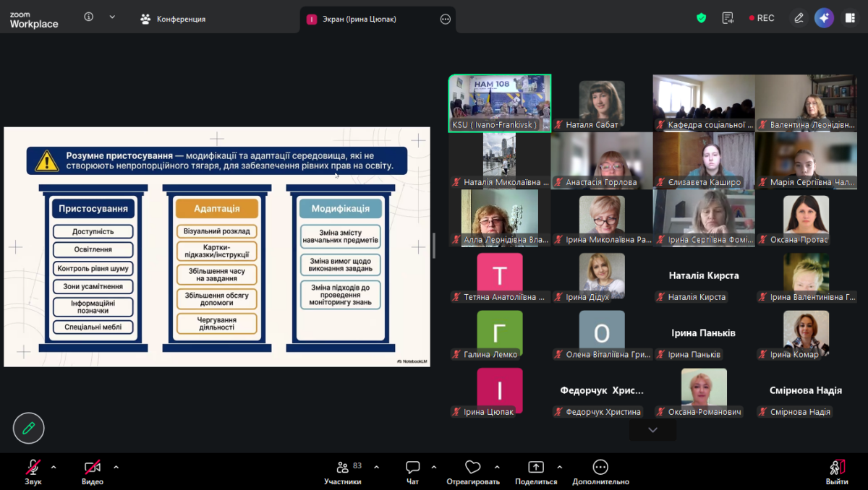This screenshot has height=490, width=868.
Task: Open the Participants list
Action: coord(343,472)
